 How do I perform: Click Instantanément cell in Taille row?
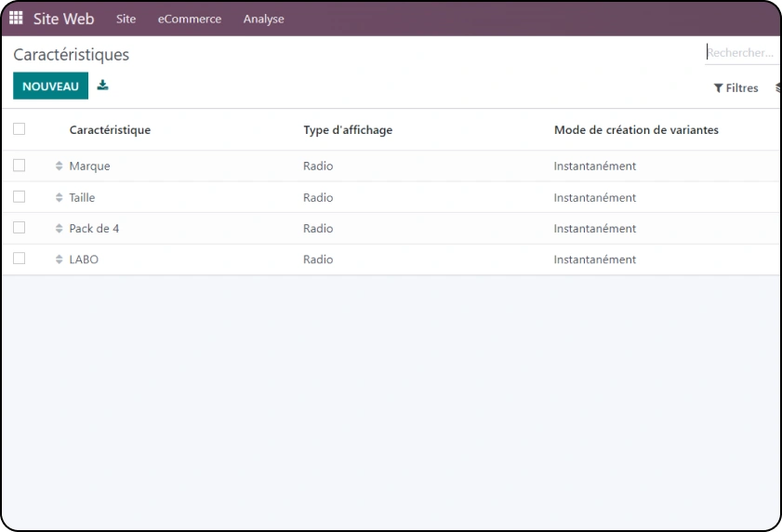pos(594,197)
